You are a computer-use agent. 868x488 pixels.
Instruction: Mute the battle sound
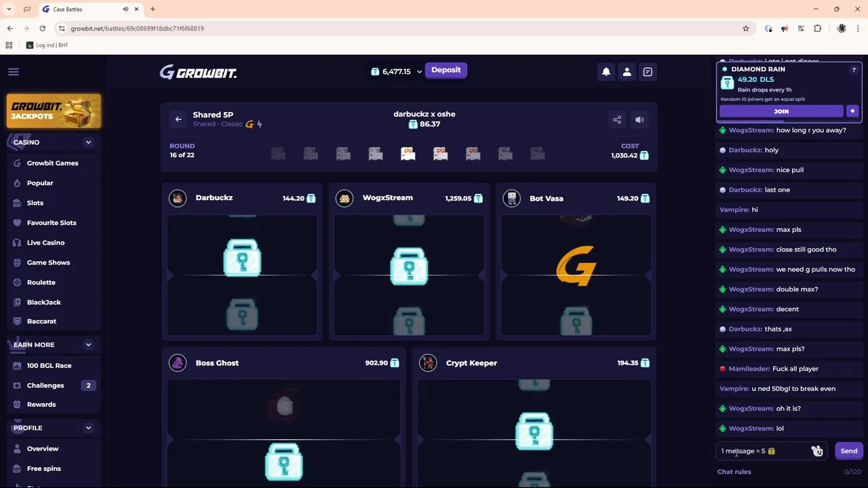[x=639, y=120]
